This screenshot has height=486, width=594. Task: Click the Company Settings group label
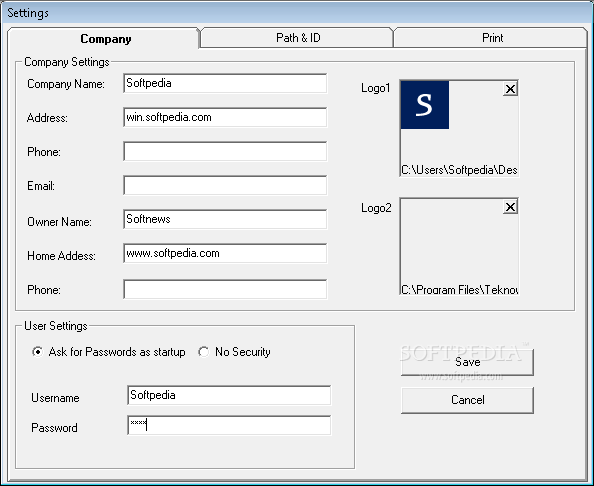tap(67, 62)
